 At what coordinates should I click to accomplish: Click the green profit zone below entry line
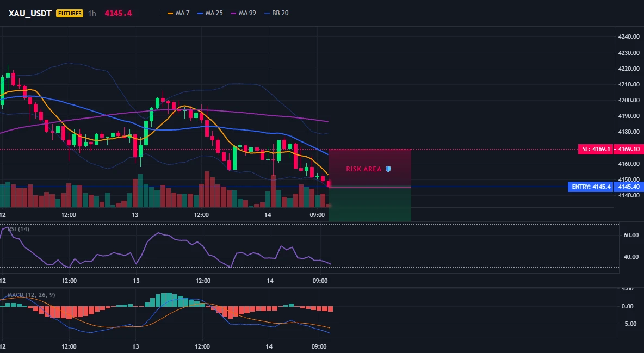(x=370, y=204)
